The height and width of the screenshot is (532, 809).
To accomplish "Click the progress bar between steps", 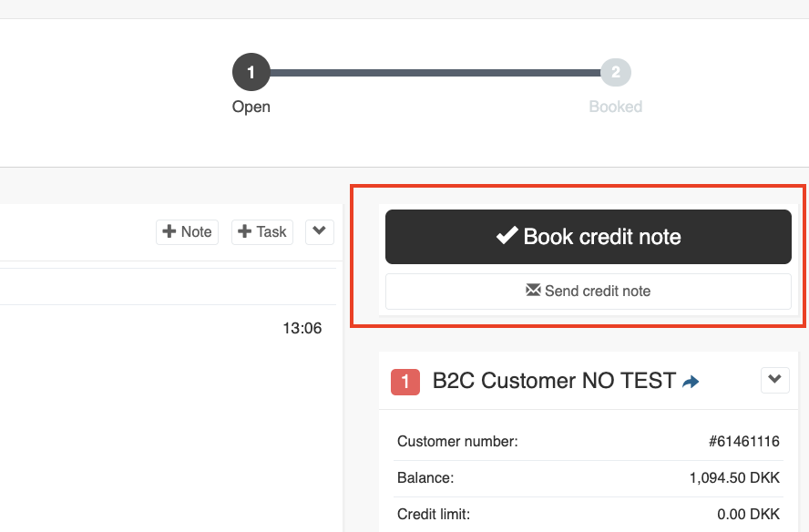I will point(435,73).
